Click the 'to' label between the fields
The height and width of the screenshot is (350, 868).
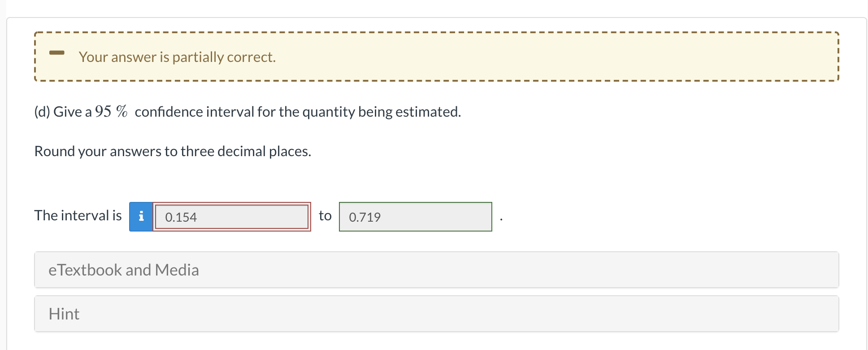325,216
